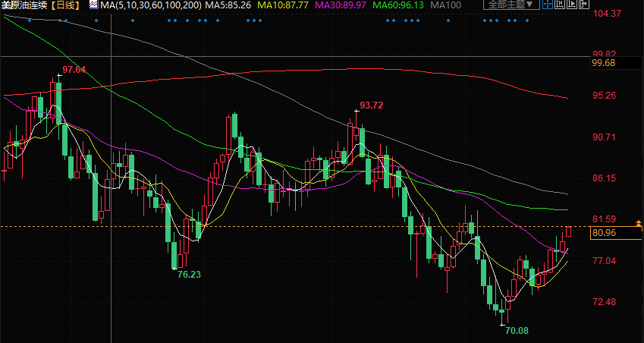Viewport: 644px width, 343px height.
Task: Click the current price tag 80.96
Action: click(x=606, y=233)
